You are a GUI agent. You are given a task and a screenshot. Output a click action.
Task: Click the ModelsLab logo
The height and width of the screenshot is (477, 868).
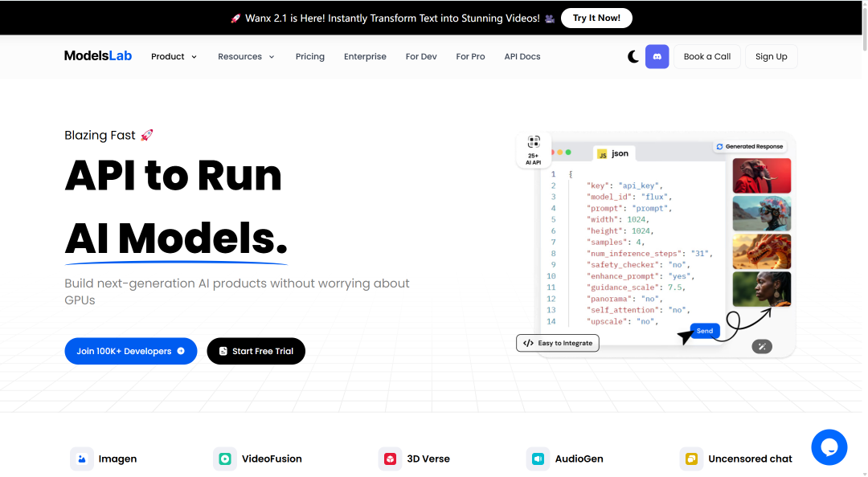[98, 56]
